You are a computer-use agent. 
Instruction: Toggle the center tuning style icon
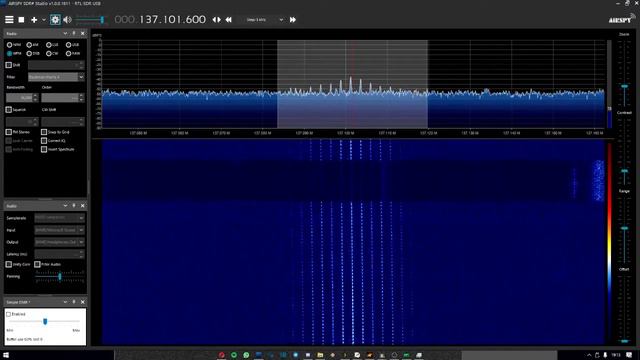pyautogui.click(x=216, y=20)
